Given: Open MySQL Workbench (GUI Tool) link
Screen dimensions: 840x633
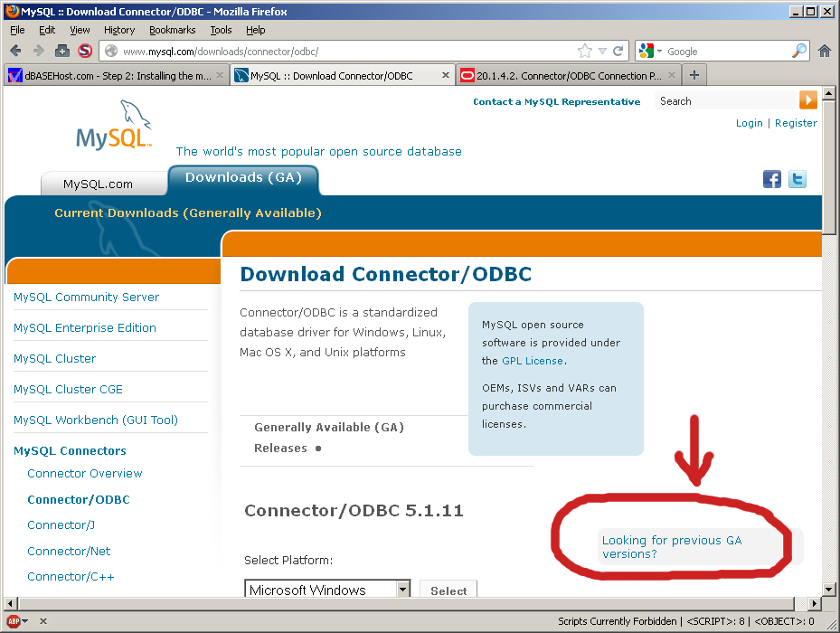Looking at the screenshot, I should [96, 420].
